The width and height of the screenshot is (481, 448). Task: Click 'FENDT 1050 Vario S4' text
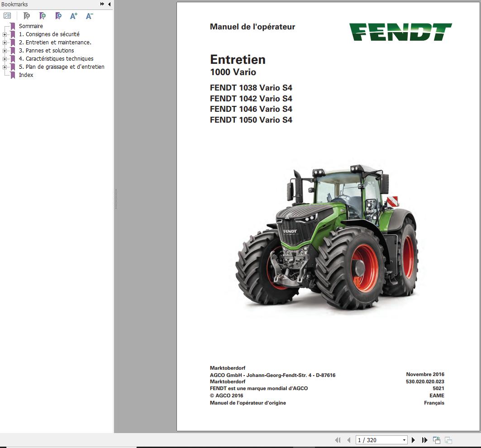coord(251,119)
